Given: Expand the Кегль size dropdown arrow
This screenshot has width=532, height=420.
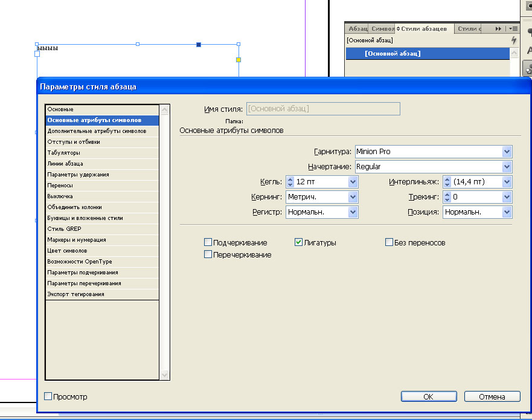Looking at the screenshot, I should click(x=353, y=182).
